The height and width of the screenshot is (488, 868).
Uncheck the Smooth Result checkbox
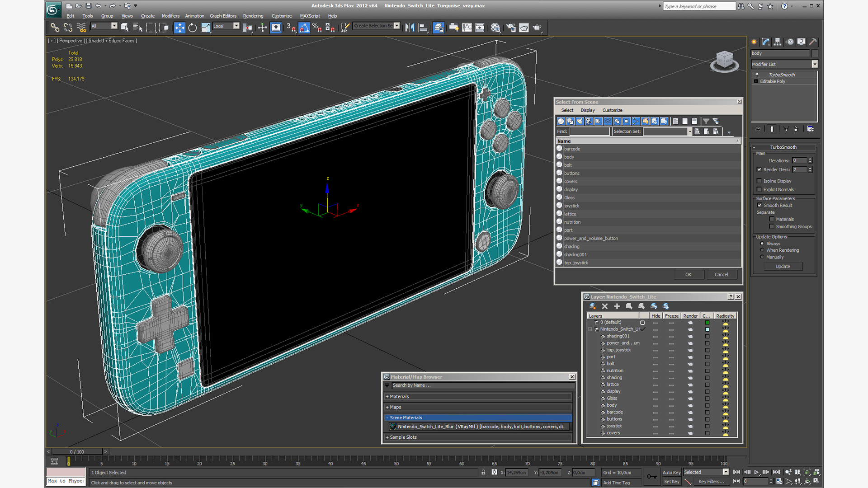pyautogui.click(x=759, y=205)
